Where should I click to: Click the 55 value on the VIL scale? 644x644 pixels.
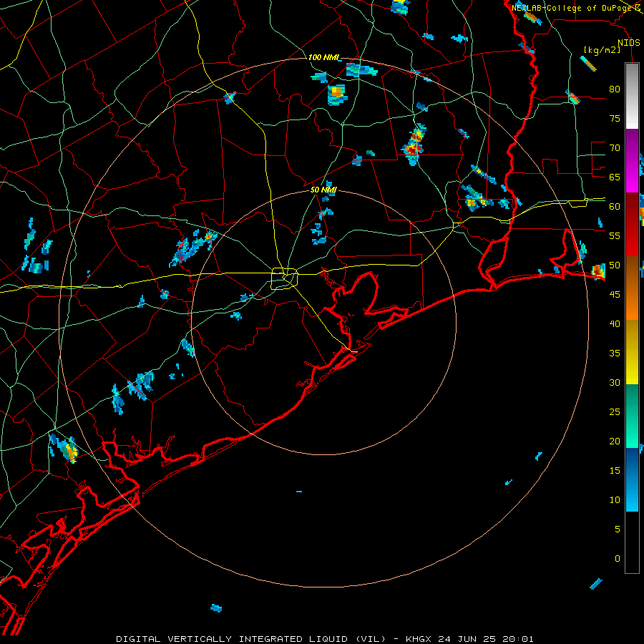pos(615,235)
